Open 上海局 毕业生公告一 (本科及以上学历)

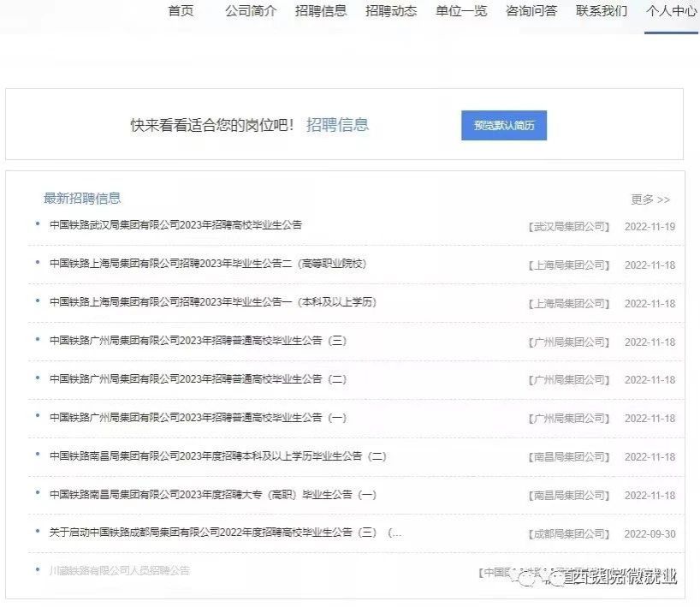(213, 302)
